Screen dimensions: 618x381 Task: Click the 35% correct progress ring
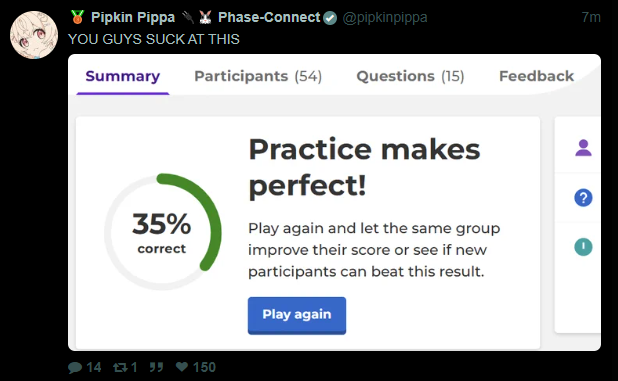162,232
